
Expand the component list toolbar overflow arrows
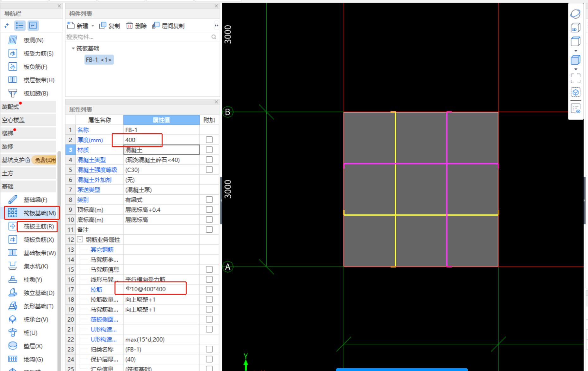(x=216, y=26)
